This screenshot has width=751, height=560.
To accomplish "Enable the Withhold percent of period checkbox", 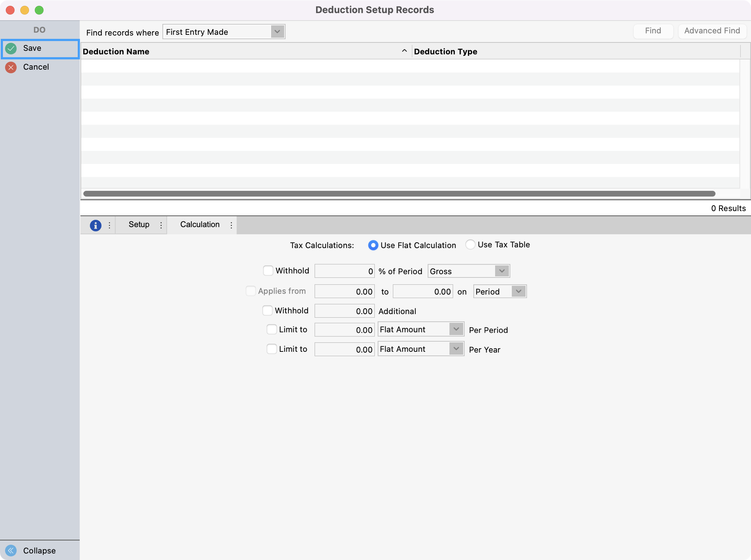I will pyautogui.click(x=268, y=270).
